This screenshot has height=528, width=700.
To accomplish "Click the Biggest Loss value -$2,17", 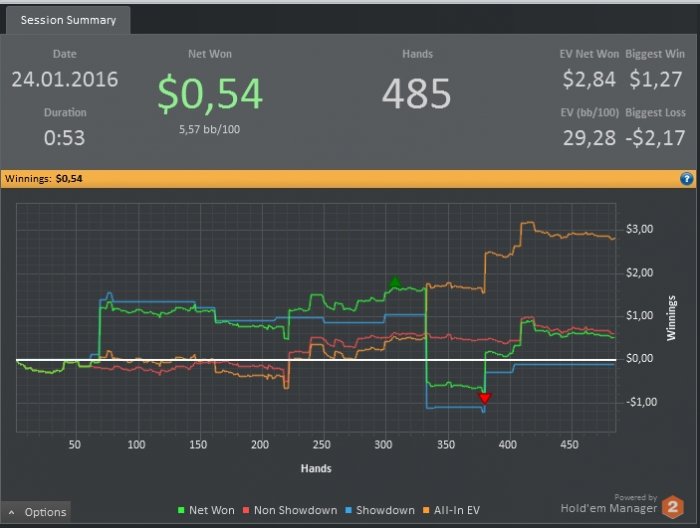I will (655, 138).
